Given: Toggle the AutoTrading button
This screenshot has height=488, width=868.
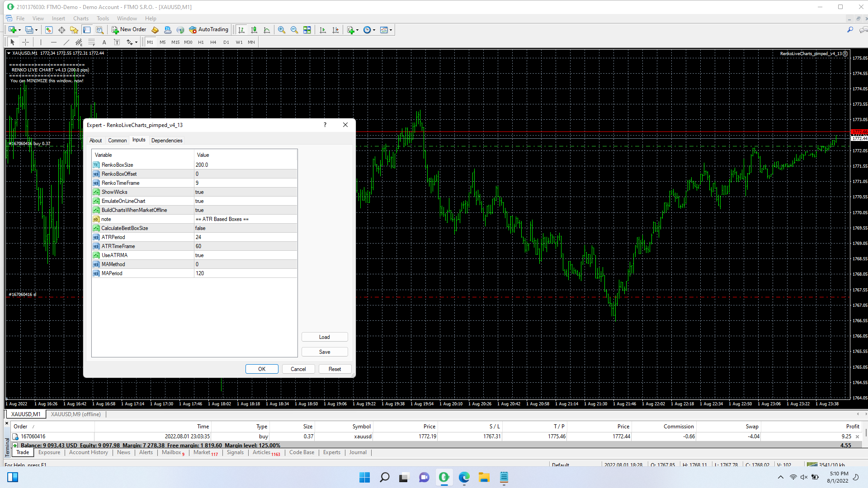Looking at the screenshot, I should 209,30.
